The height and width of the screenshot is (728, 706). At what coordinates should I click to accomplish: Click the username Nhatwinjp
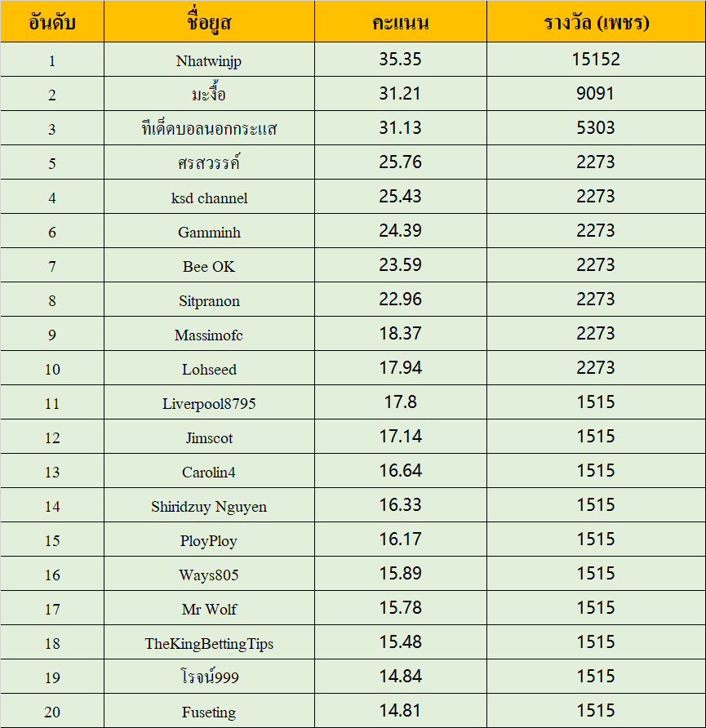click(x=209, y=61)
